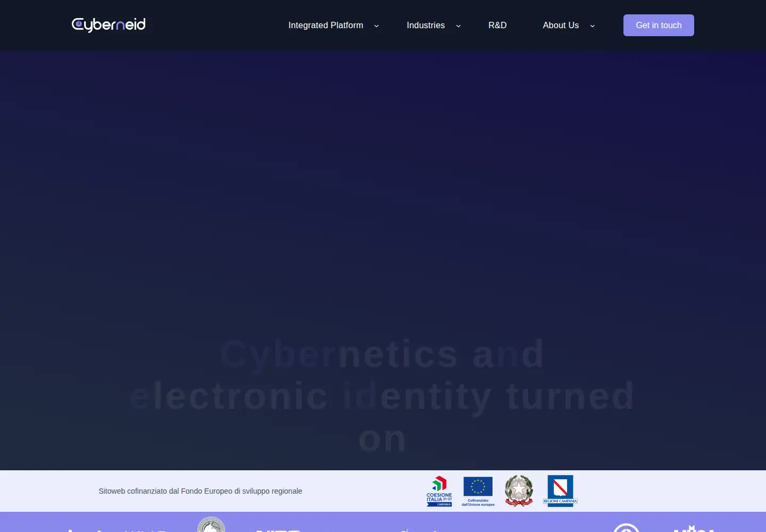The image size is (766, 532).
Task: Click the Coesione Italia 21-27 logo
Action: tap(439, 491)
